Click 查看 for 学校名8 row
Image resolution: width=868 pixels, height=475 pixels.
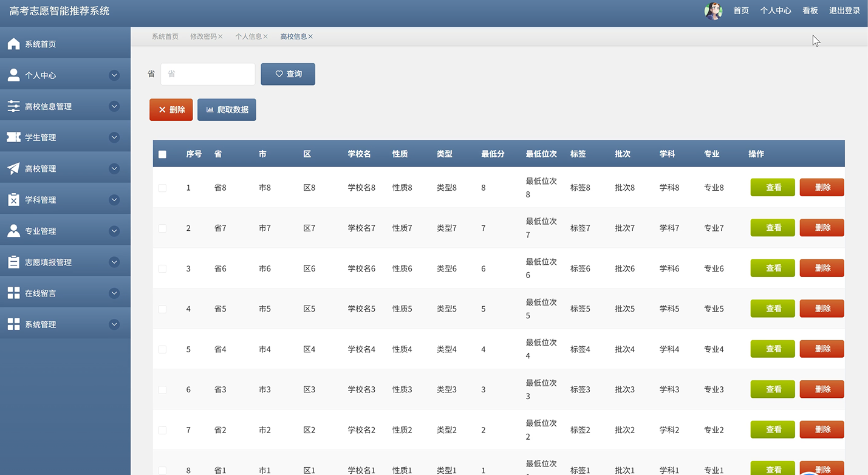coord(773,187)
